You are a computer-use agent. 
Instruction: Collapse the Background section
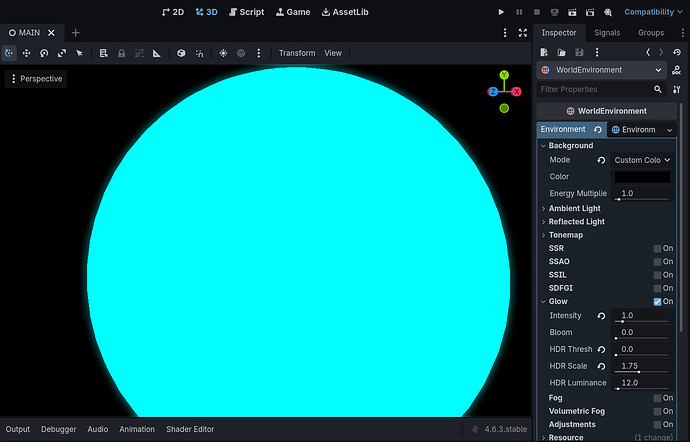pyautogui.click(x=543, y=146)
